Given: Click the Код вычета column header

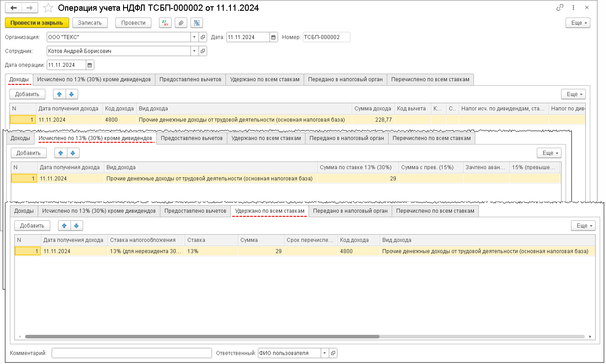Looking at the screenshot, I should pos(412,109).
